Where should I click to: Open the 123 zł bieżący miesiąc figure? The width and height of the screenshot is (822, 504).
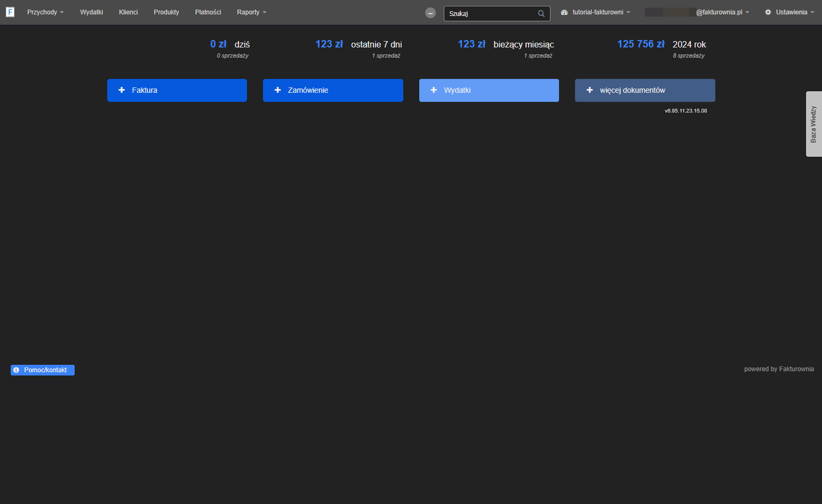pyautogui.click(x=472, y=44)
